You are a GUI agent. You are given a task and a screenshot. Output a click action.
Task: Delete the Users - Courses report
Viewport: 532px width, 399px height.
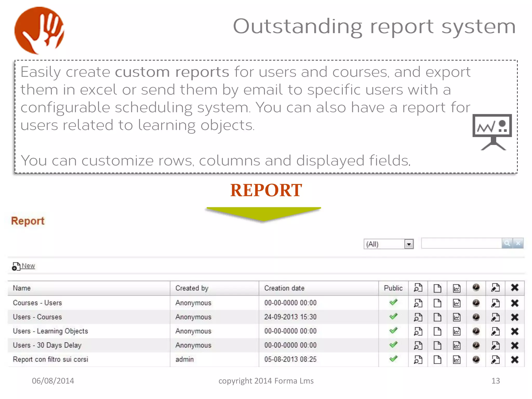[515, 317]
